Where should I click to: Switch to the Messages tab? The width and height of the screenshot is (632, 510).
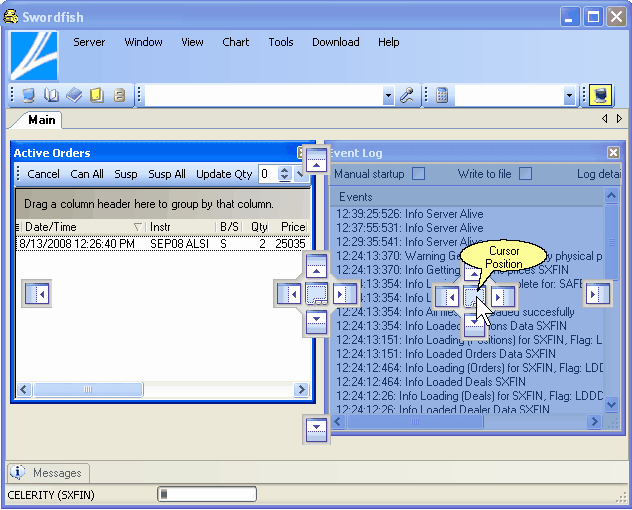click(56, 473)
